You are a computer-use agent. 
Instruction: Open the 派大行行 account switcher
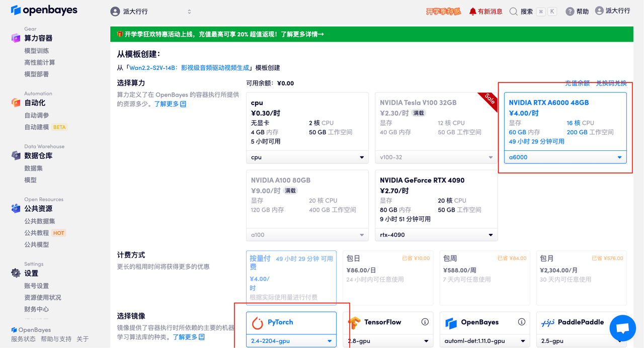[x=151, y=12]
